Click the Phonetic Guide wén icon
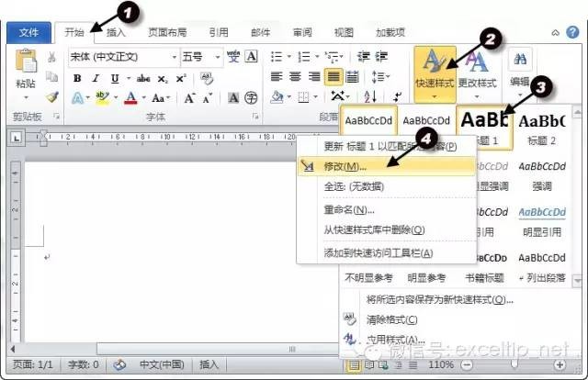The image size is (588, 380). 233,57
